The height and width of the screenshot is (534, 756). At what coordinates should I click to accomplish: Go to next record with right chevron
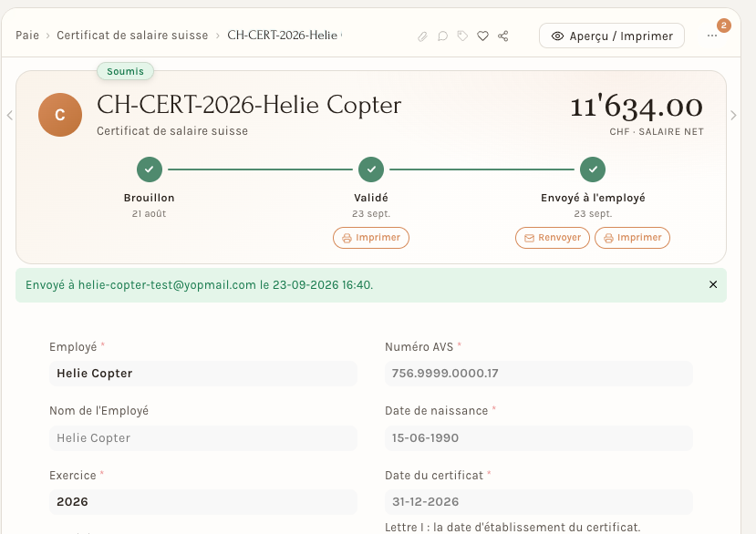pos(733,115)
